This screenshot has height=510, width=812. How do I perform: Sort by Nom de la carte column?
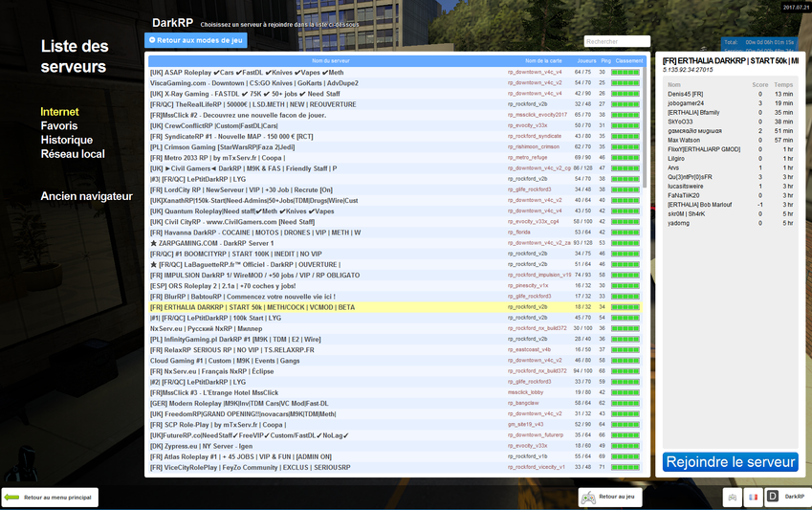click(x=543, y=60)
